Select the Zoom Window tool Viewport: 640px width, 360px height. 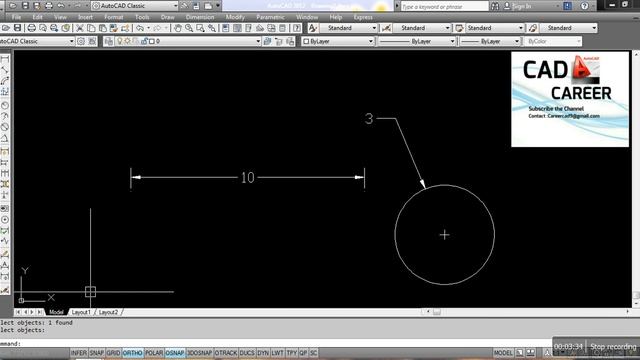click(x=200, y=28)
